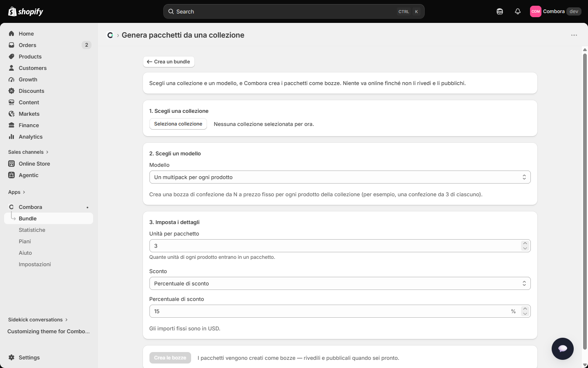Open the Sconto type dropdown
Screen dimensions: 588x368
click(340, 283)
